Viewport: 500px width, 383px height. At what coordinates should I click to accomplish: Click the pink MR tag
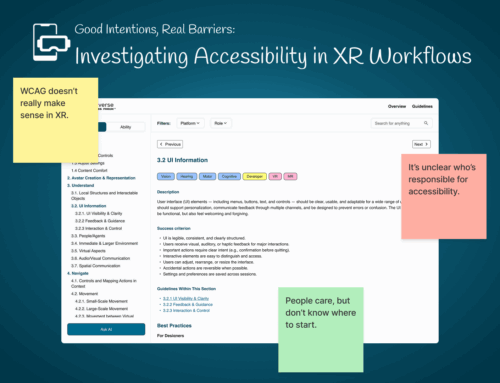click(x=290, y=177)
